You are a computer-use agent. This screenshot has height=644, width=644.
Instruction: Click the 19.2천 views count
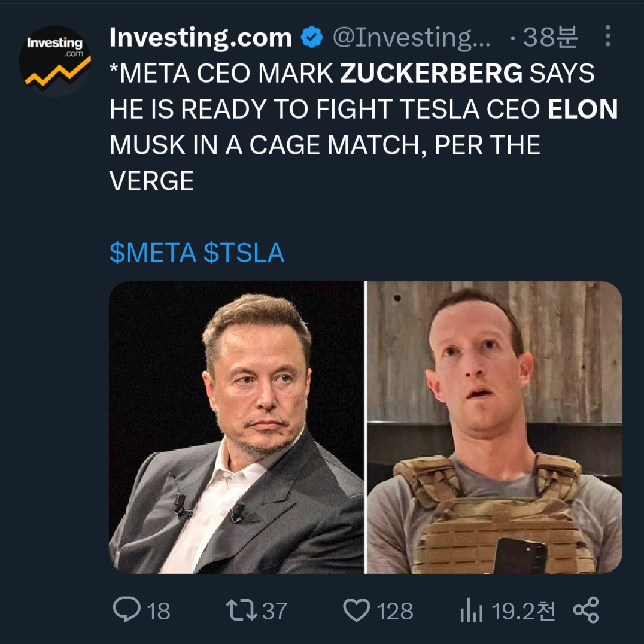pyautogui.click(x=523, y=611)
